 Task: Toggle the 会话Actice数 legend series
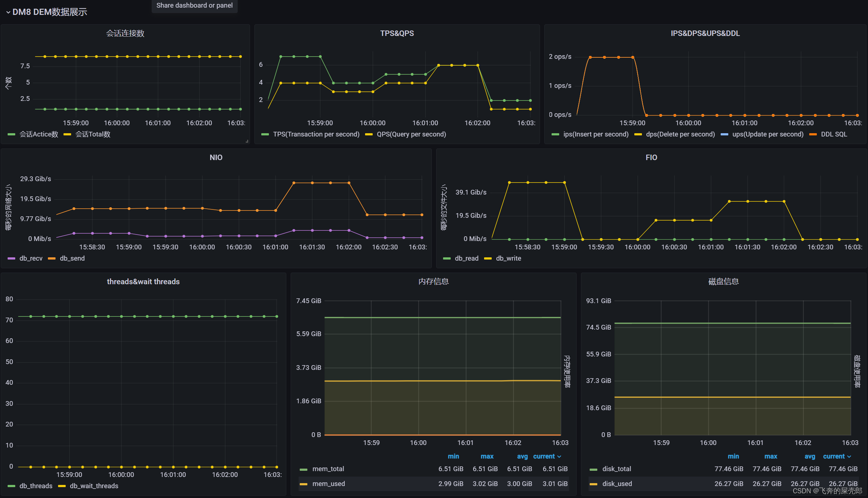38,134
